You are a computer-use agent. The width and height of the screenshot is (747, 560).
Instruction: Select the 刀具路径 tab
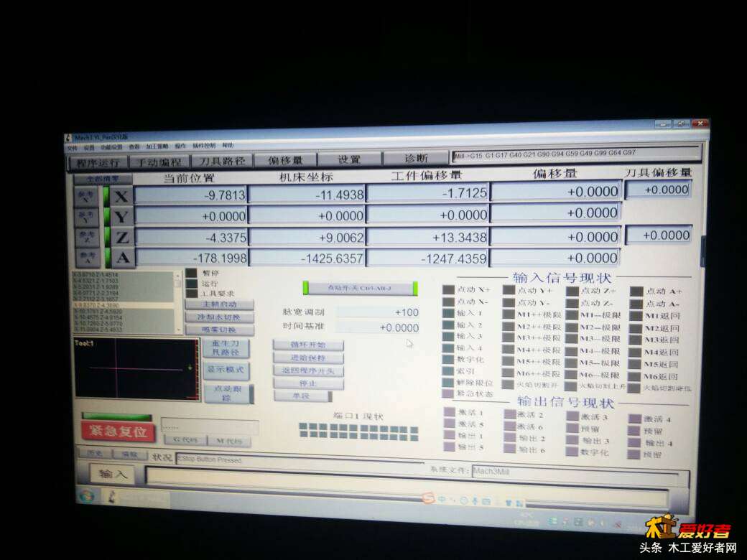[x=222, y=161]
